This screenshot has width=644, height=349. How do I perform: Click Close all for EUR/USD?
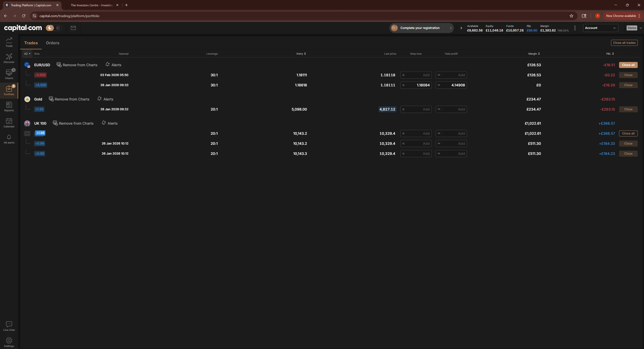[x=628, y=65]
